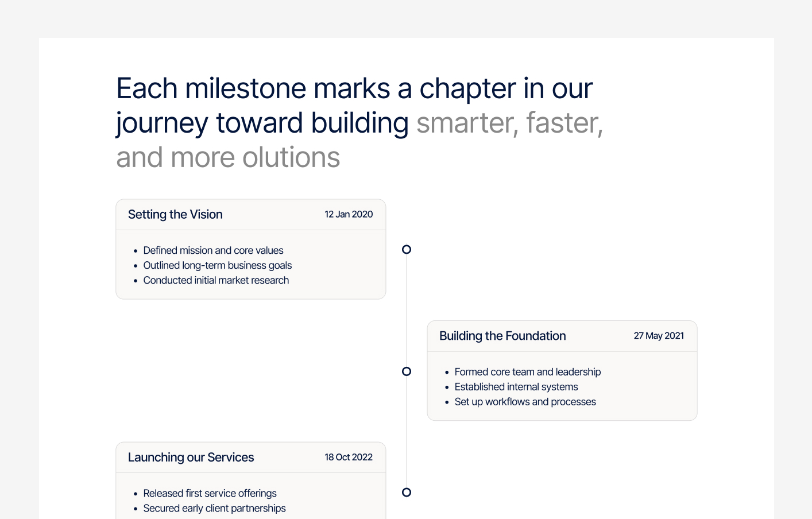The width and height of the screenshot is (812, 519).
Task: Select the marker beside Building the Foundation
Action: [x=407, y=371]
